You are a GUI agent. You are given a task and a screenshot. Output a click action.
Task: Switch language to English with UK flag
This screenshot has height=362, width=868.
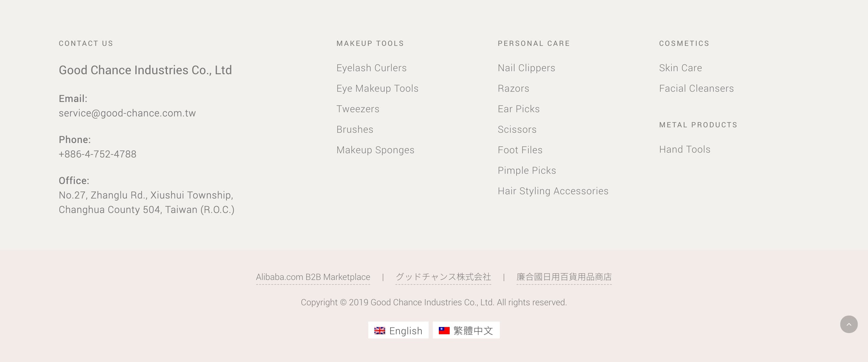pos(398,330)
